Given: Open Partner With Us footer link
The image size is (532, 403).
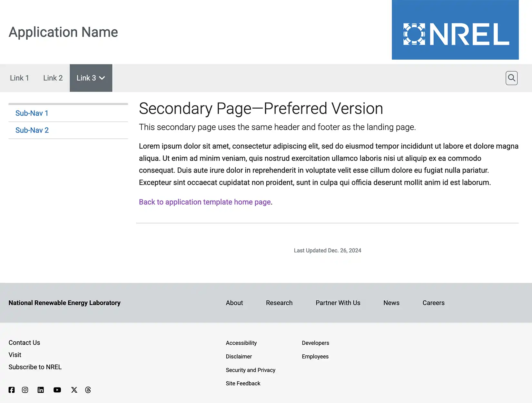Looking at the screenshot, I should click(x=338, y=303).
